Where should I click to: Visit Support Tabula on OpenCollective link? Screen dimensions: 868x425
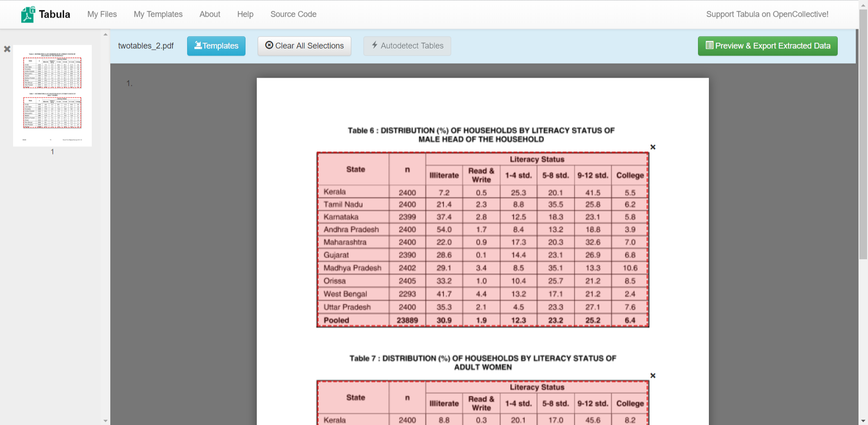pos(767,14)
